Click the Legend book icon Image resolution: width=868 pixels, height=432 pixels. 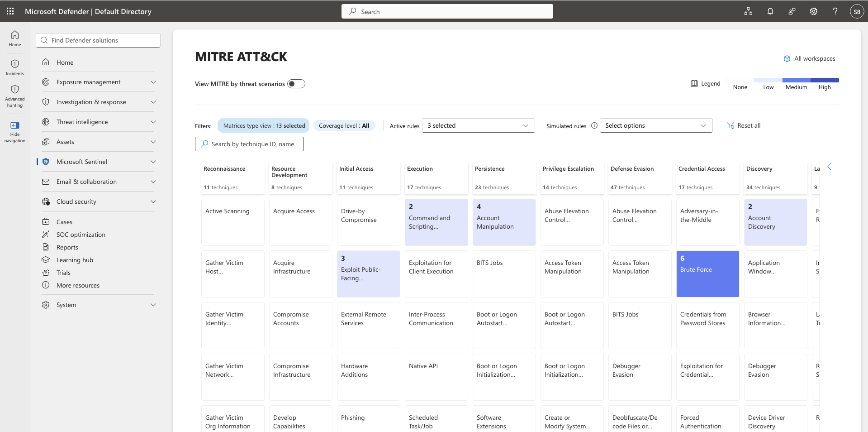pos(694,83)
